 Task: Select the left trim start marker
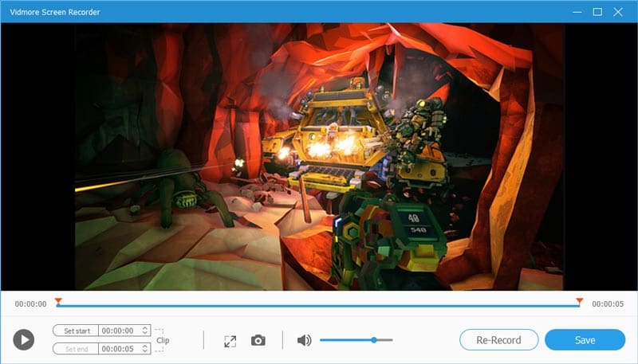tap(58, 301)
